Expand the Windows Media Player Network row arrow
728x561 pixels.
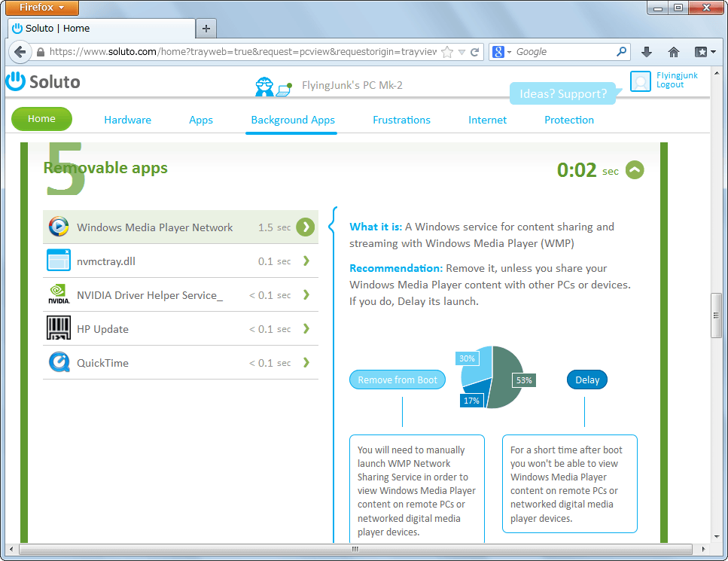tap(306, 227)
